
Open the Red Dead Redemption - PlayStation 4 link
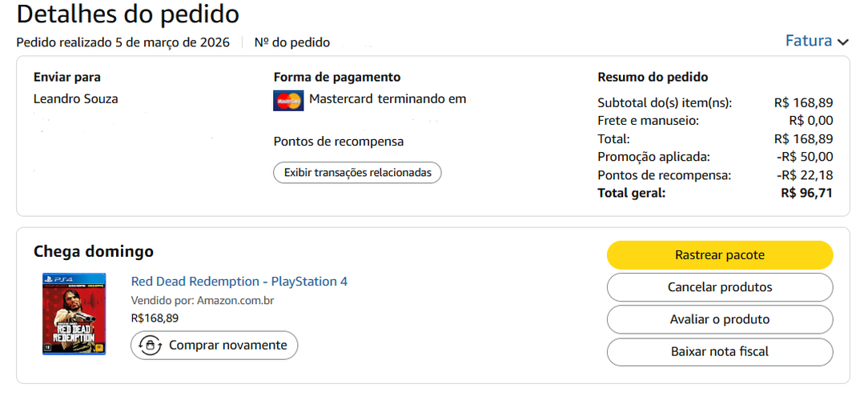tap(239, 281)
